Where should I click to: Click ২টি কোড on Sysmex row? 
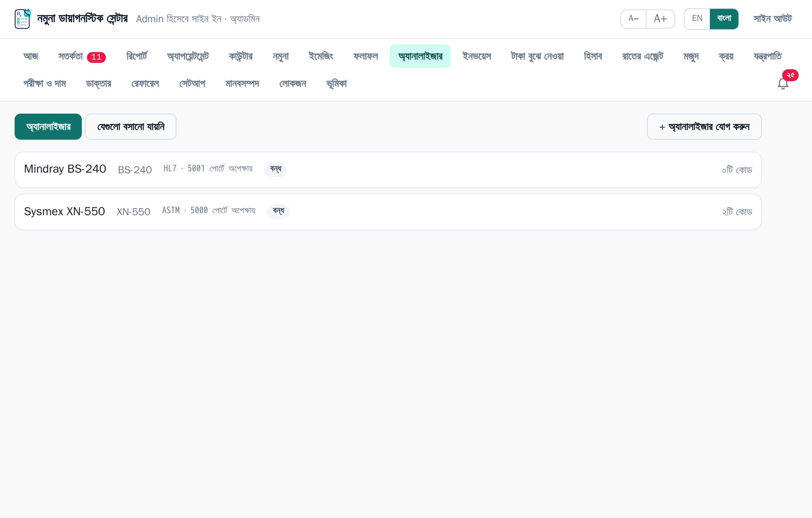[x=737, y=212]
